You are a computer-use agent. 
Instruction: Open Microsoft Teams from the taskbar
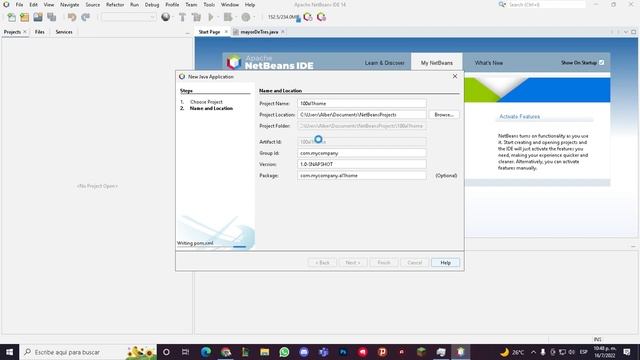point(323,352)
